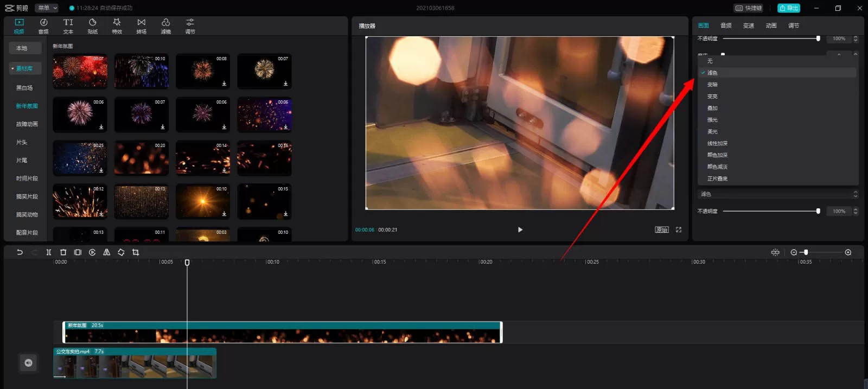Click the 导出 export button
This screenshot has width=868, height=389.
(789, 8)
